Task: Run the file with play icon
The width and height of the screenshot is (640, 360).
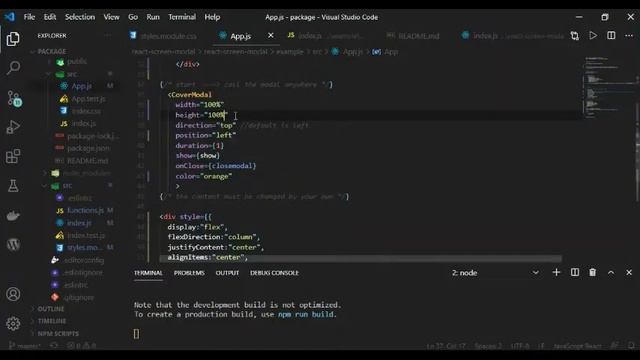Action: point(593,36)
